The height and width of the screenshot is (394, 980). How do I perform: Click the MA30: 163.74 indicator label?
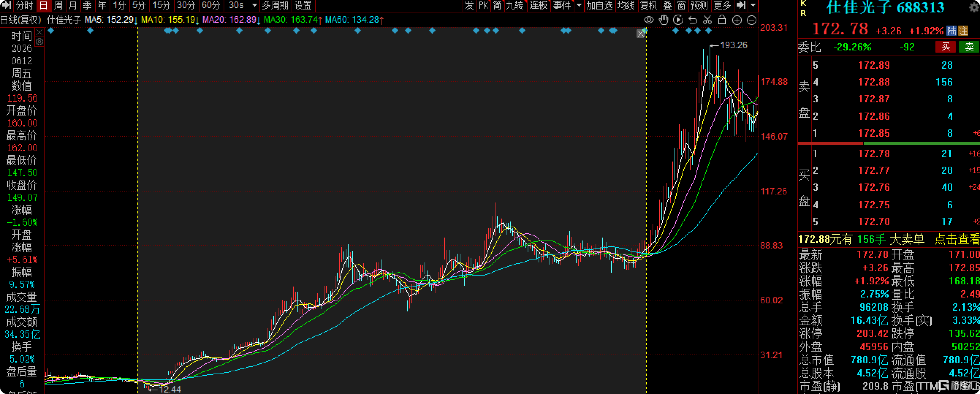pyautogui.click(x=293, y=19)
